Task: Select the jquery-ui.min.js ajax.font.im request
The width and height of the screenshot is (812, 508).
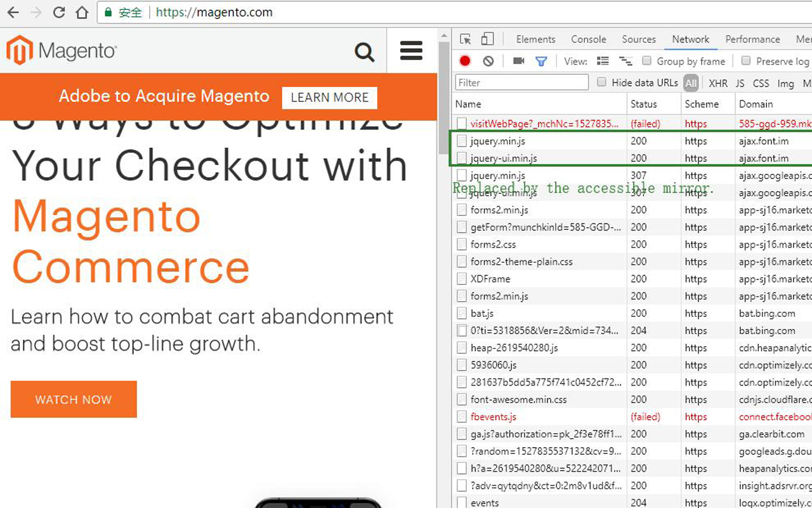Action: click(632, 158)
